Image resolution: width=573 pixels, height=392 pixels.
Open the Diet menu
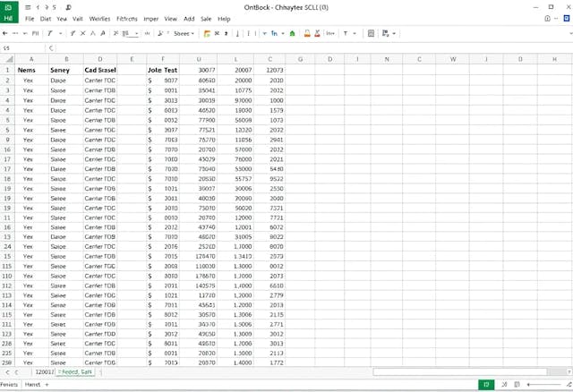click(x=46, y=19)
